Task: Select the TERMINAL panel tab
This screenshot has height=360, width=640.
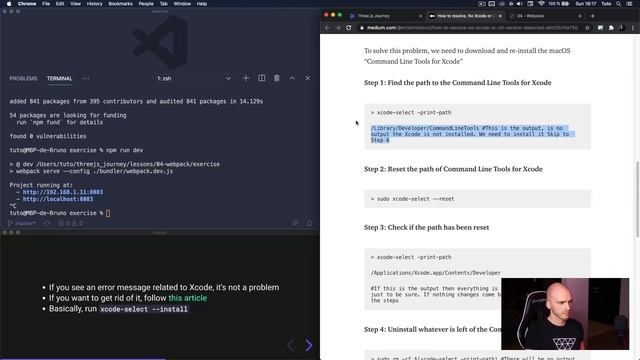Action: pyautogui.click(x=59, y=78)
